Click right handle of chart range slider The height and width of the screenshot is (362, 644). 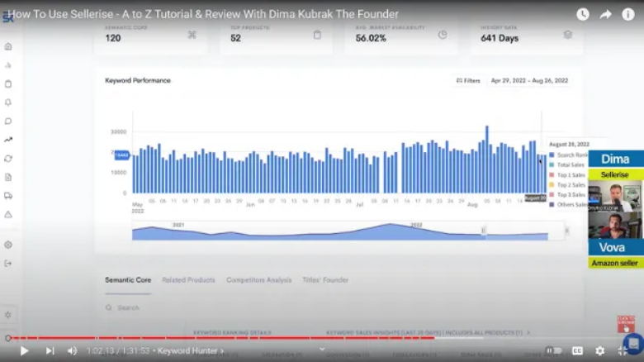(566, 231)
